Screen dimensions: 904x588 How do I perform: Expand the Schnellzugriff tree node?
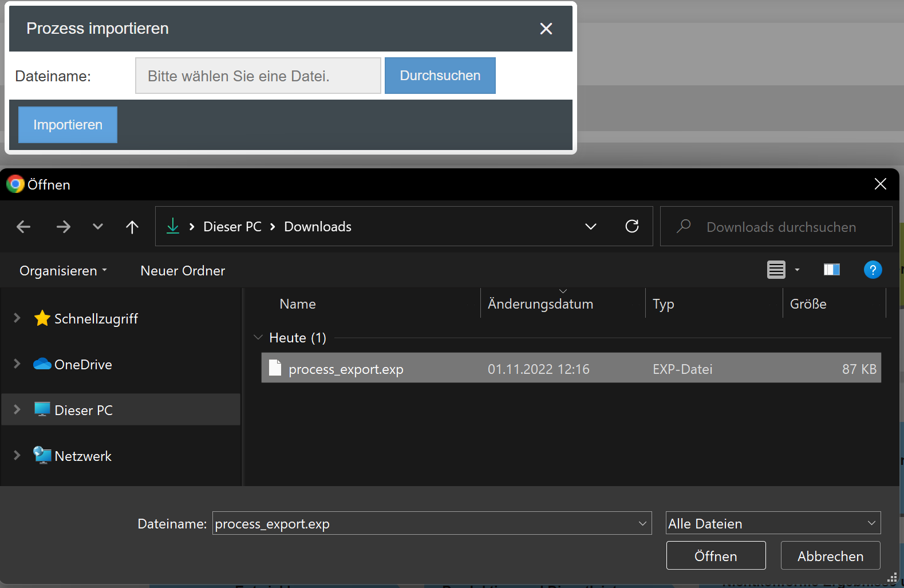[x=17, y=318]
